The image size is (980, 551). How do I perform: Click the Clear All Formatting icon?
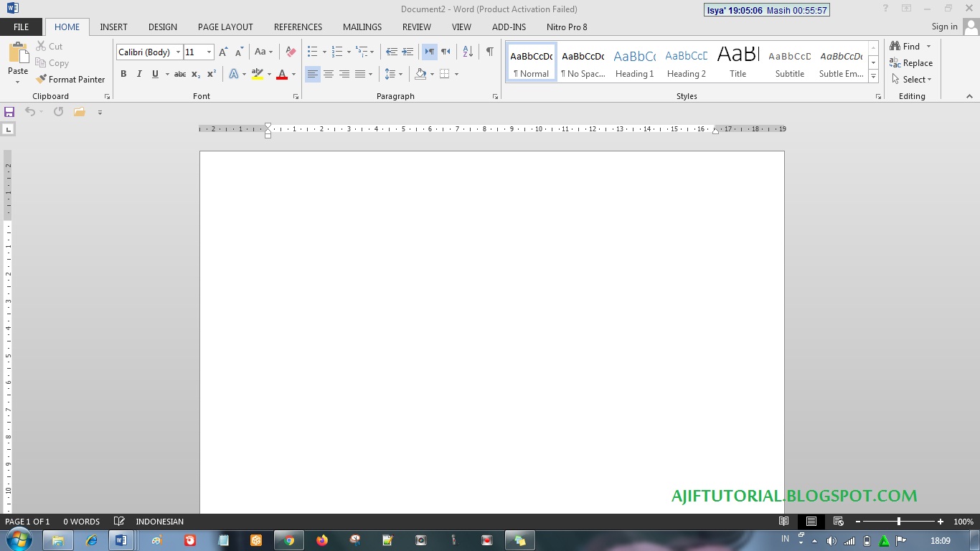click(290, 52)
